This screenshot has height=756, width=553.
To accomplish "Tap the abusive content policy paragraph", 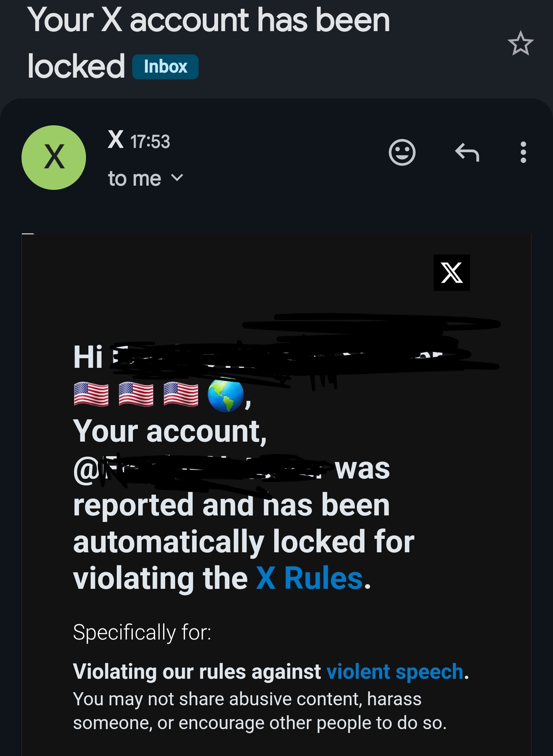I will (x=260, y=711).
